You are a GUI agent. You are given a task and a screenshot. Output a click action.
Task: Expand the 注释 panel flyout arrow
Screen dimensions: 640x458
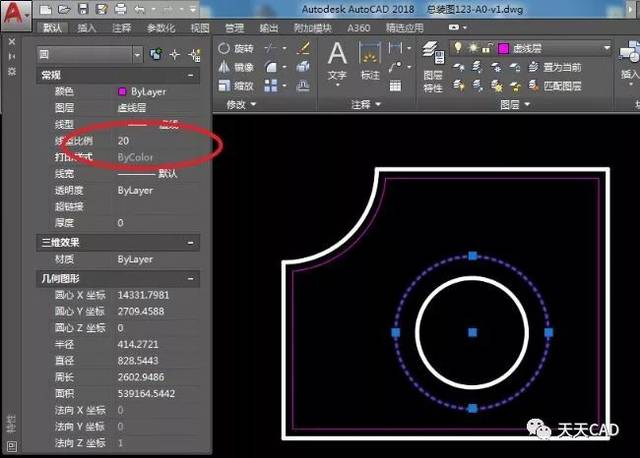(378, 104)
